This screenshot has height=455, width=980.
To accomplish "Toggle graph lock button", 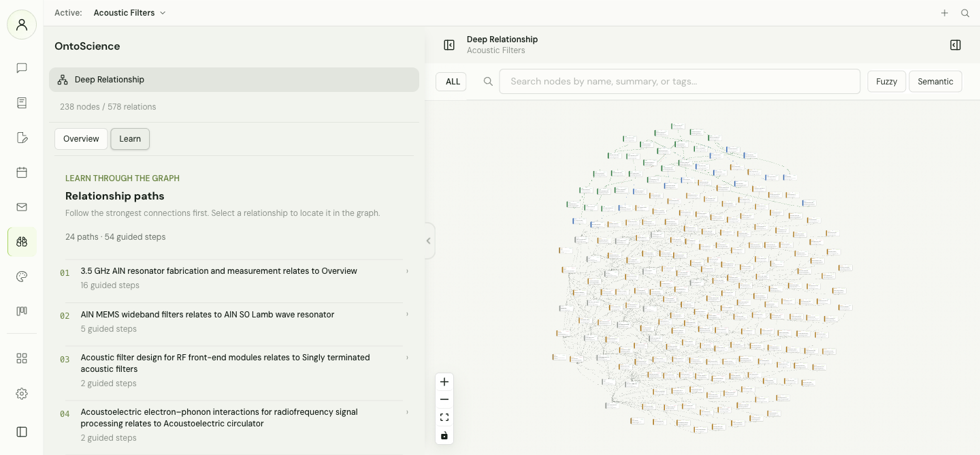I will point(444,435).
